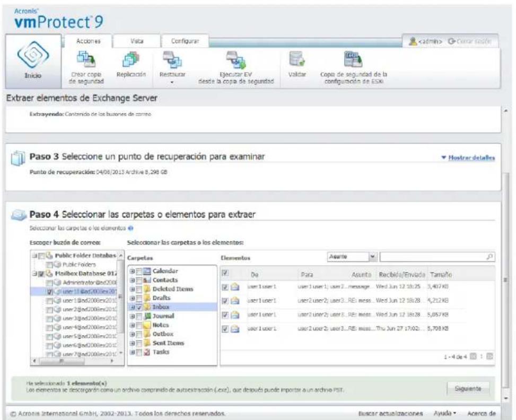Click the Deleted Items folder icon
The height and width of the screenshot is (420, 516).
(147, 289)
